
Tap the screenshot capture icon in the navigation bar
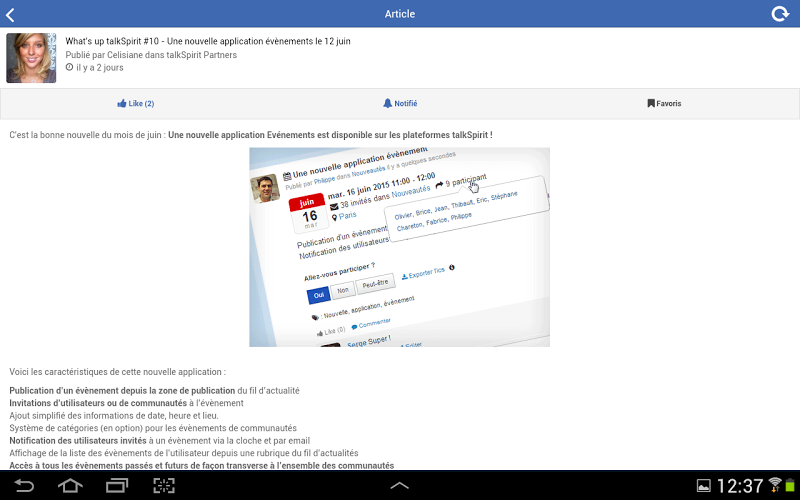pyautogui.click(x=164, y=485)
